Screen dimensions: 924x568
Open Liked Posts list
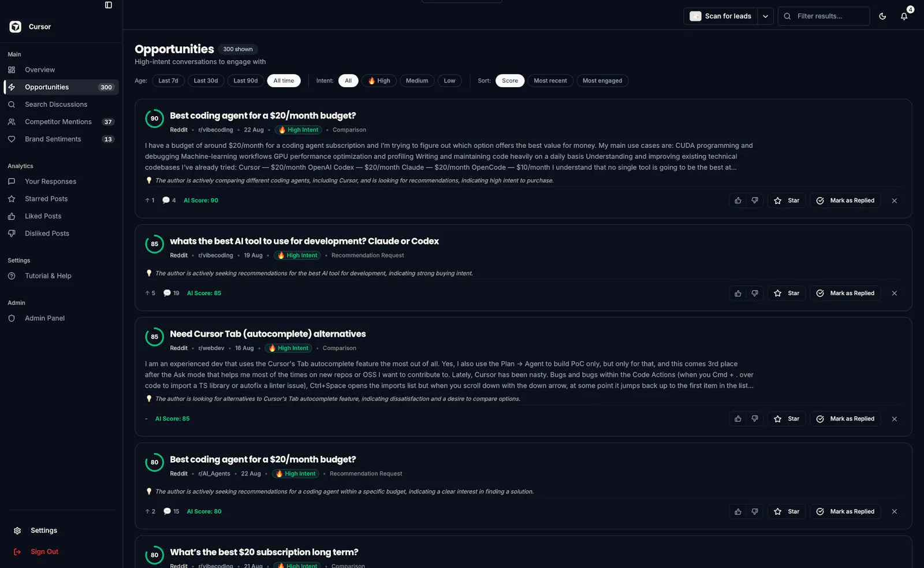(61, 216)
